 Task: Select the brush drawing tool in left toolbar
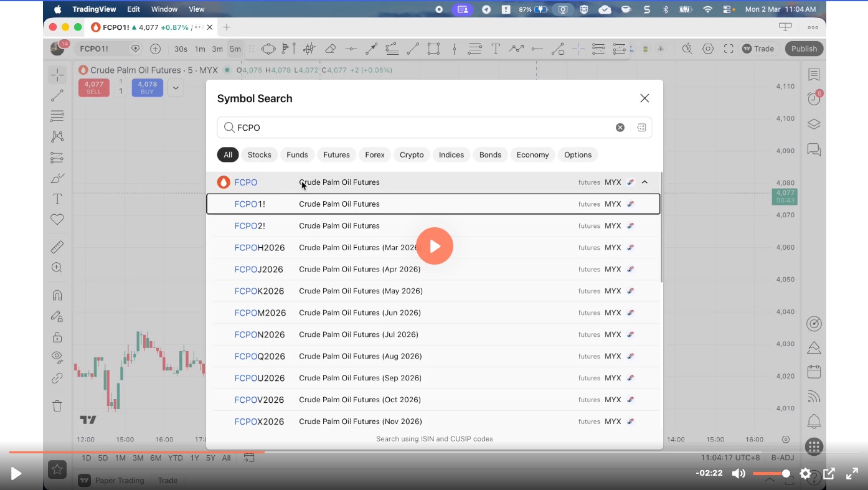57,179
